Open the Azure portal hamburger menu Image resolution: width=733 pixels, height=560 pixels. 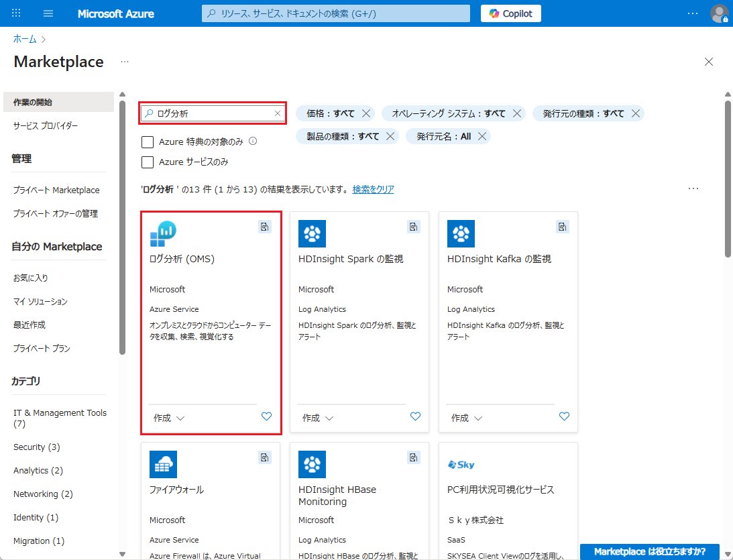coord(48,13)
